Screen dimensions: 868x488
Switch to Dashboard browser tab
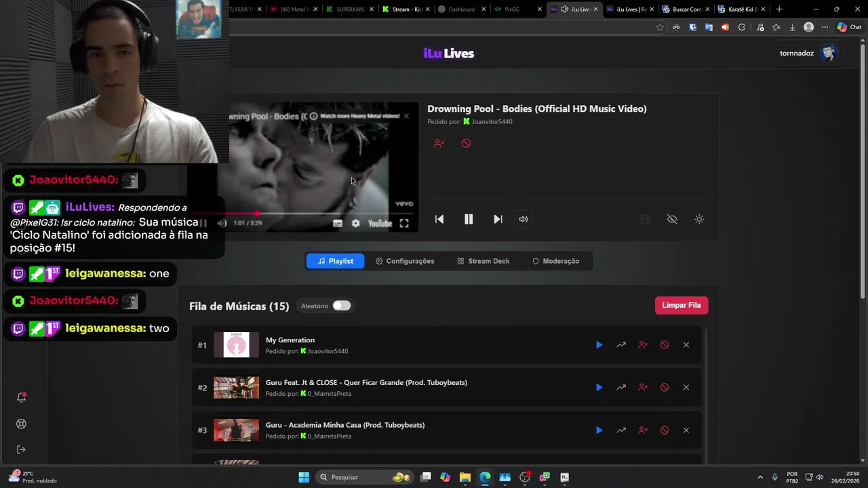[462, 9]
